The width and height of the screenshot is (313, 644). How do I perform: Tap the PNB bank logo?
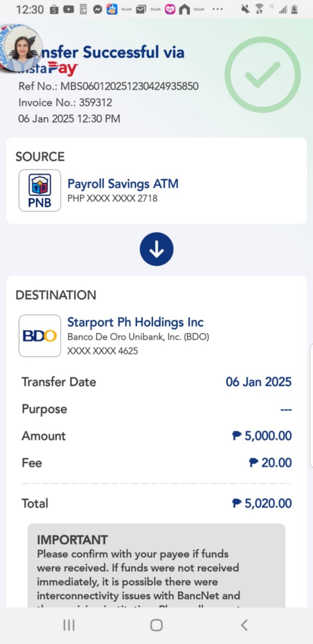click(40, 190)
